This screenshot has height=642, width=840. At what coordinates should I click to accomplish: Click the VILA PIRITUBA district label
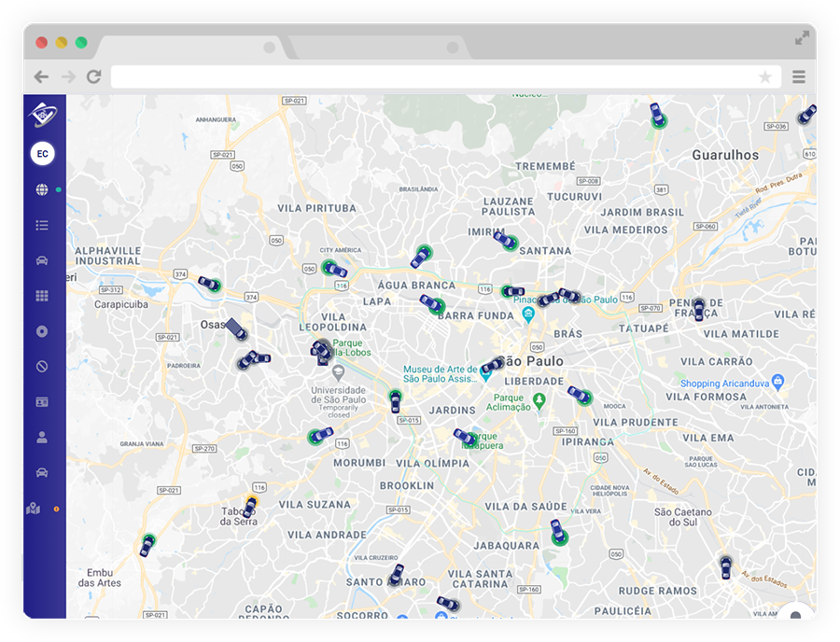(316, 208)
